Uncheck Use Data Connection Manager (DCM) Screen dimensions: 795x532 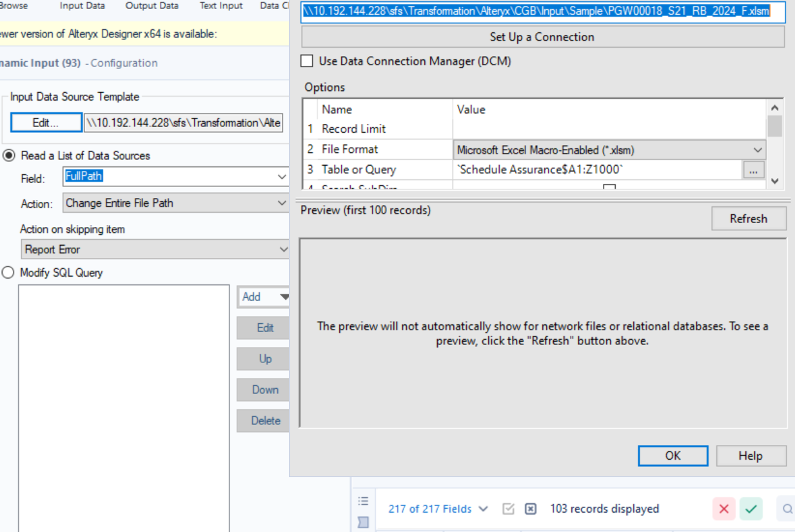306,61
